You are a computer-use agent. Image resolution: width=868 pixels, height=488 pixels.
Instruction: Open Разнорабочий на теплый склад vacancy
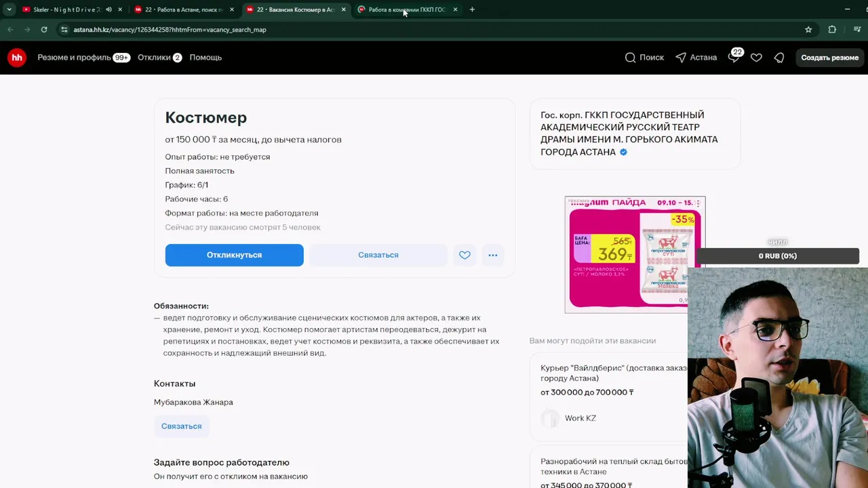[x=614, y=466]
